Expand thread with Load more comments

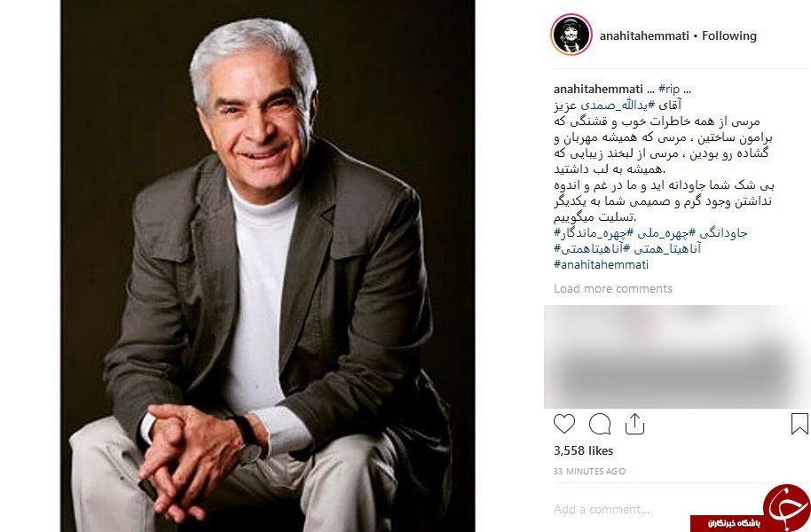(613, 288)
